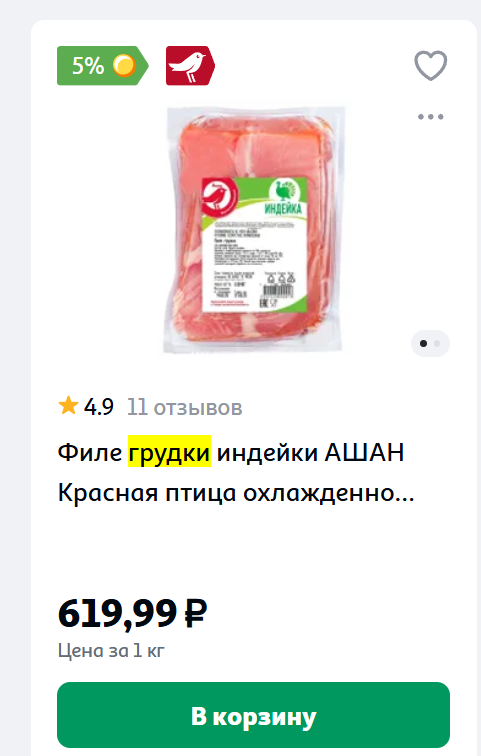Click the highlighted word грудки
The image size is (481, 756).
[x=169, y=452]
